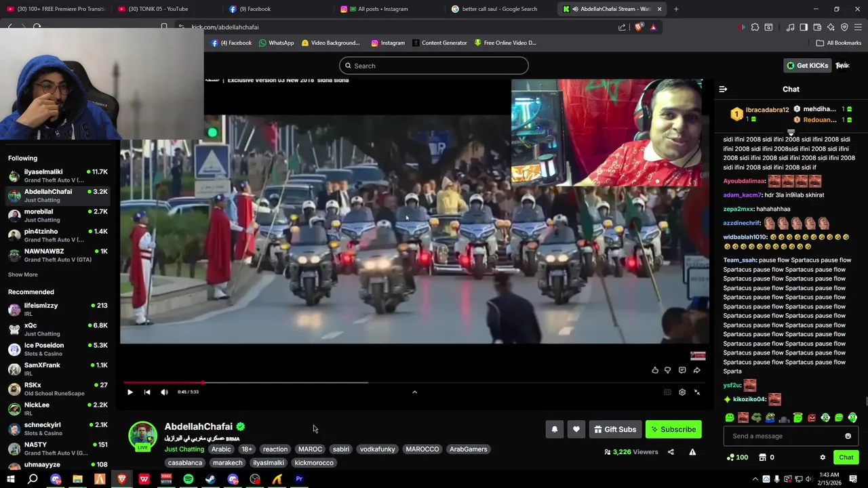Open chat settings gear icon
Image resolution: width=868 pixels, height=488 pixels.
coord(823,457)
